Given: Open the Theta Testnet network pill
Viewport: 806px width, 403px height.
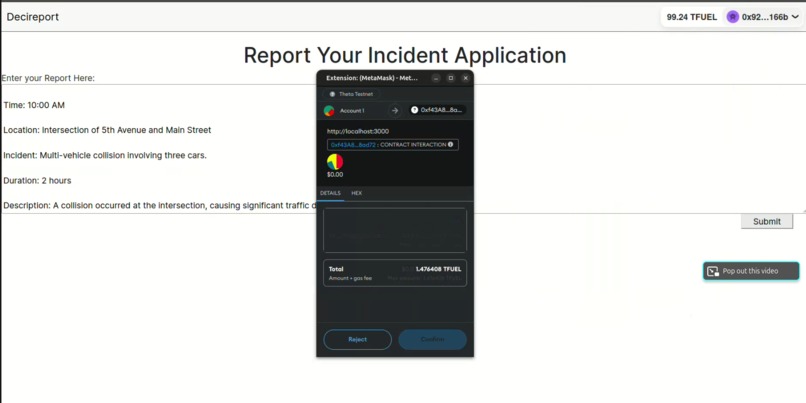Looking at the screenshot, I should [352, 95].
